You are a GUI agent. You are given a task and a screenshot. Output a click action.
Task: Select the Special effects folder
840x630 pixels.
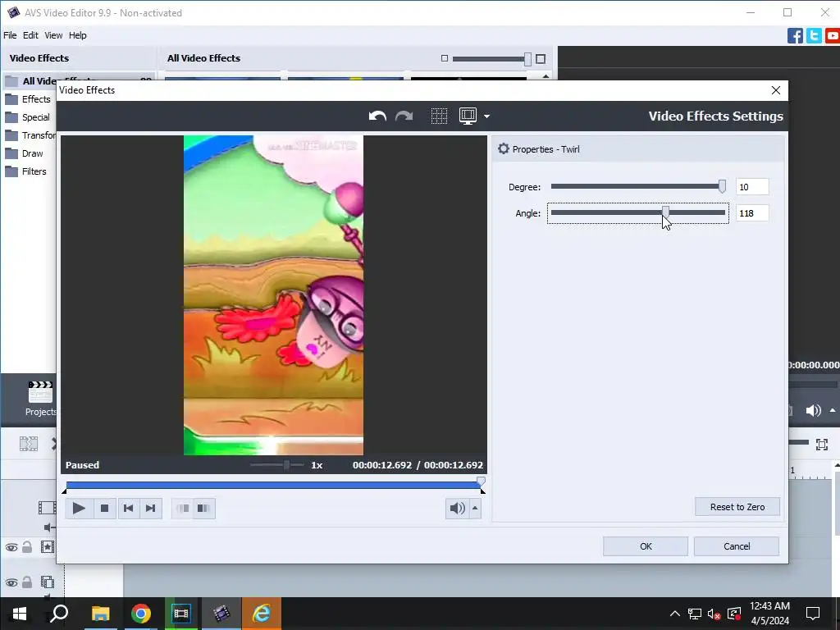[x=29, y=117]
